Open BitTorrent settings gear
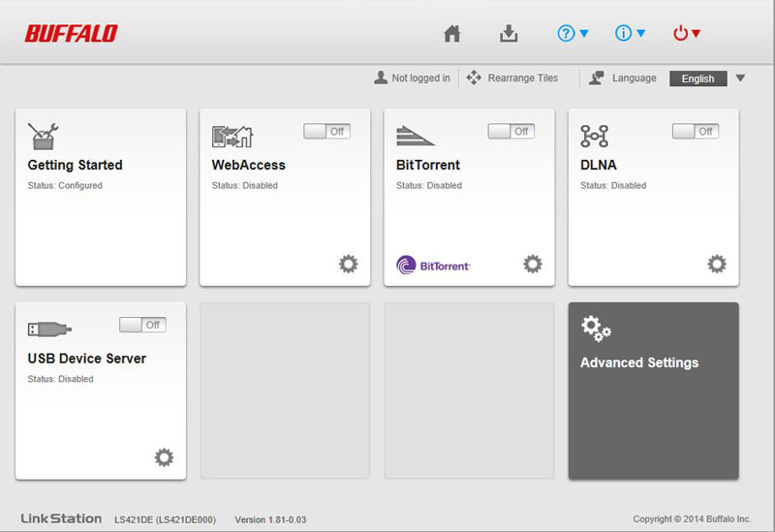 (x=532, y=264)
